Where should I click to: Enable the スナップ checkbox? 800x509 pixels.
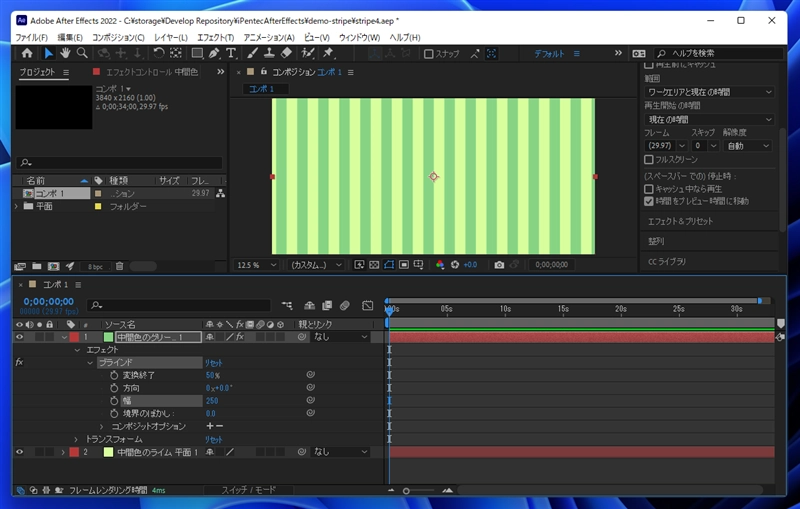point(429,54)
